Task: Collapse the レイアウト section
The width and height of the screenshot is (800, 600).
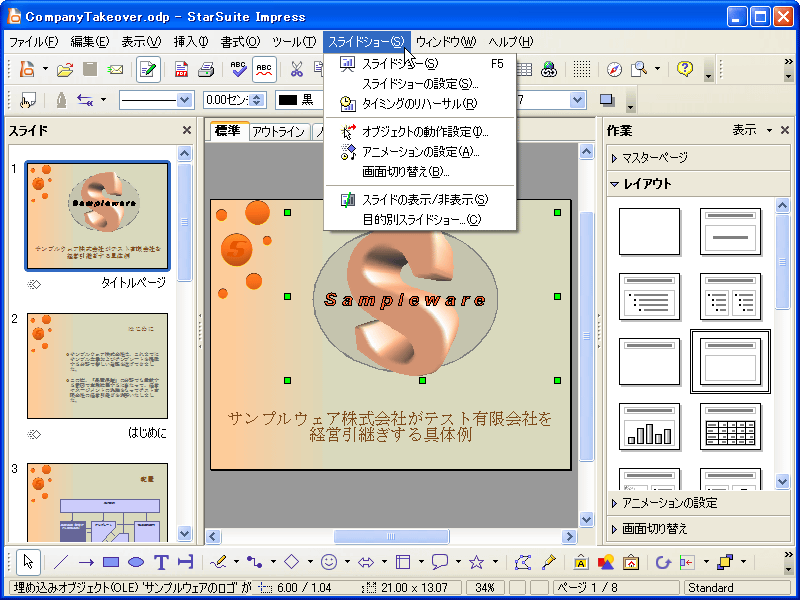Action: pos(698,184)
